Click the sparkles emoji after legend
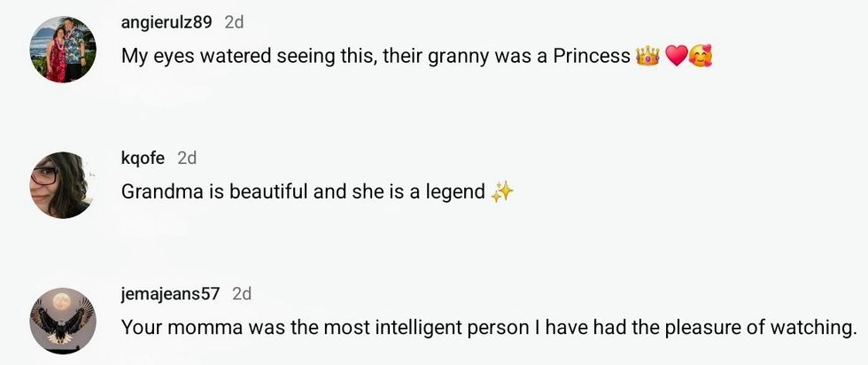The height and width of the screenshot is (365, 868). click(x=502, y=191)
